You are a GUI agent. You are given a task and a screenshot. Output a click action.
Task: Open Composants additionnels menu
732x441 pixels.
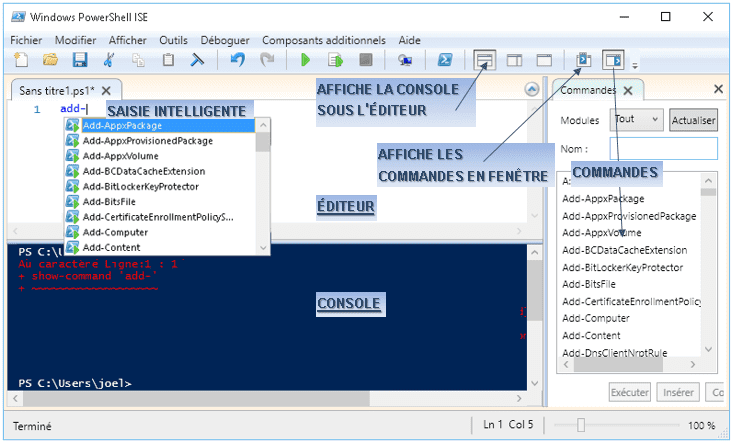(324, 40)
